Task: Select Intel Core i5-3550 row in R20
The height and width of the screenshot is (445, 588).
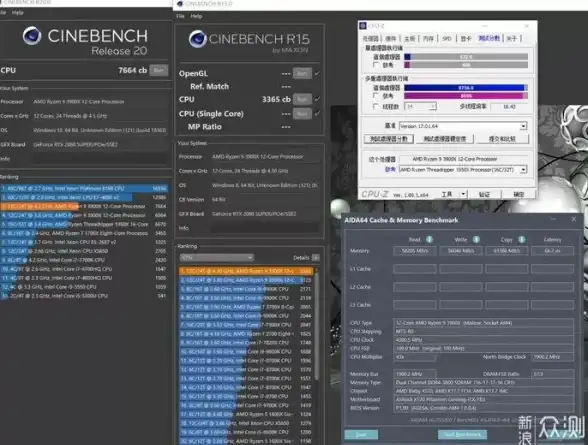Action: click(84, 287)
